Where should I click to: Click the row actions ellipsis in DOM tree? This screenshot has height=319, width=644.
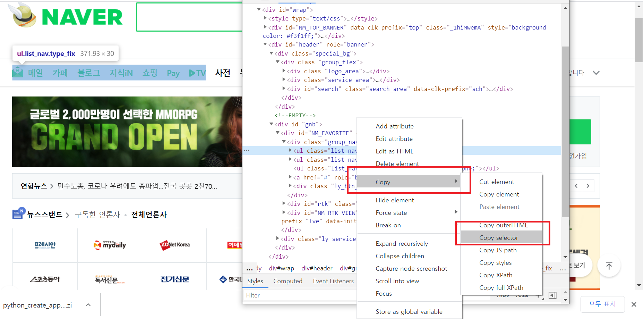[247, 150]
